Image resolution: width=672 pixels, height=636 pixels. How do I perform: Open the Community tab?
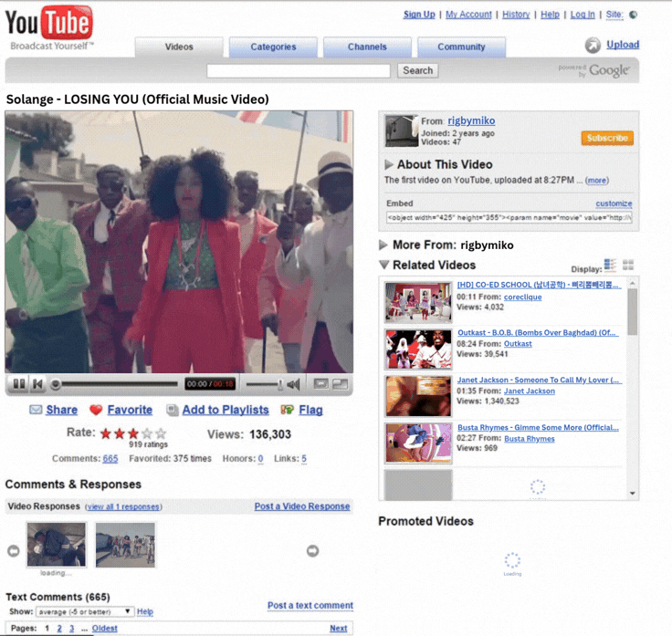click(462, 47)
